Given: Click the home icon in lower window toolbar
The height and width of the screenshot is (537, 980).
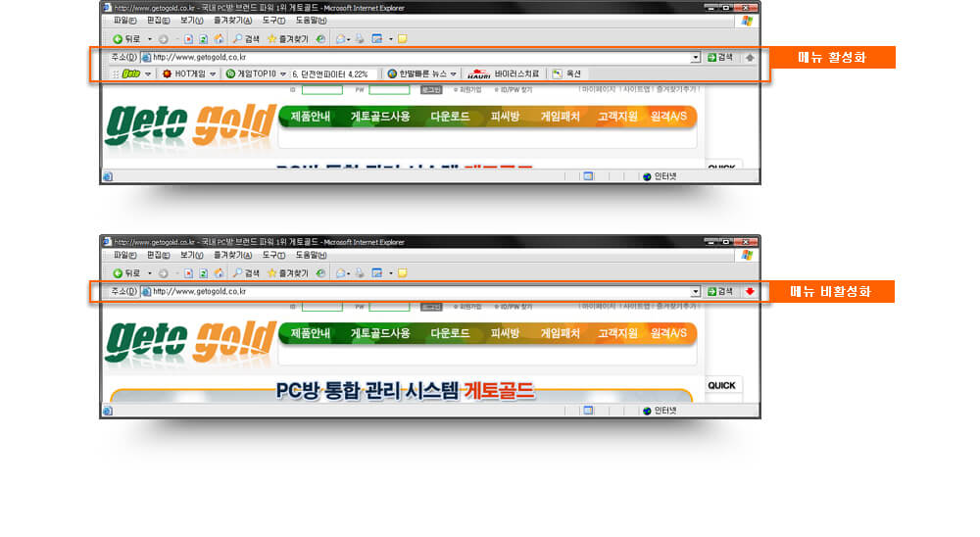Looking at the screenshot, I should tap(219, 273).
